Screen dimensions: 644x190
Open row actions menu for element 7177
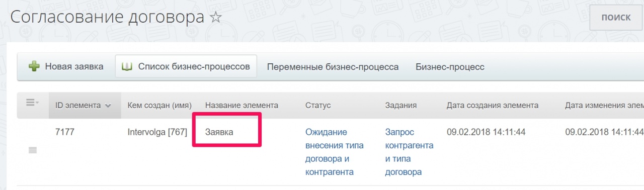point(33,150)
